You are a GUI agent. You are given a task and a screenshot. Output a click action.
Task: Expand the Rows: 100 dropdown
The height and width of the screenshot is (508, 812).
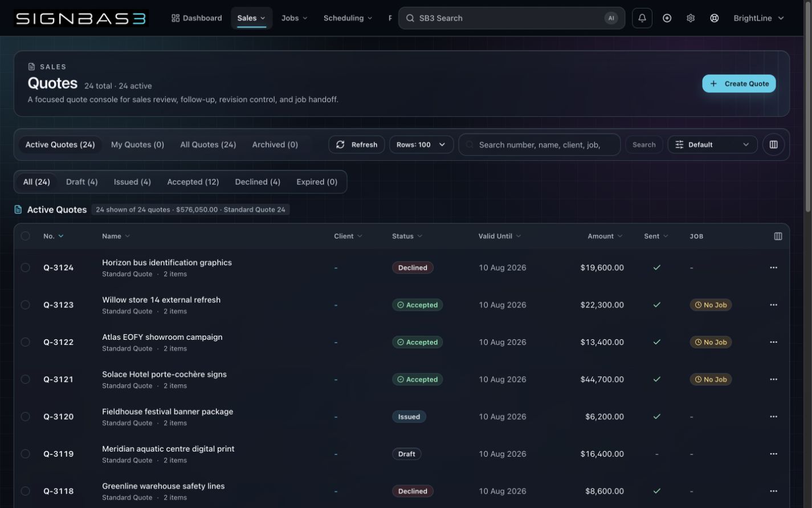click(421, 145)
